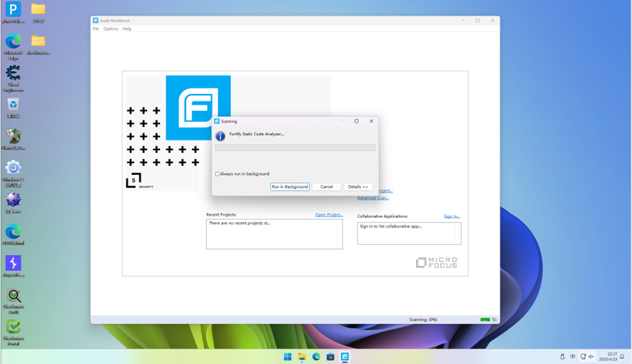Click the blue info icon in Scanning dialog
This screenshot has height=364, width=632.
click(x=220, y=136)
